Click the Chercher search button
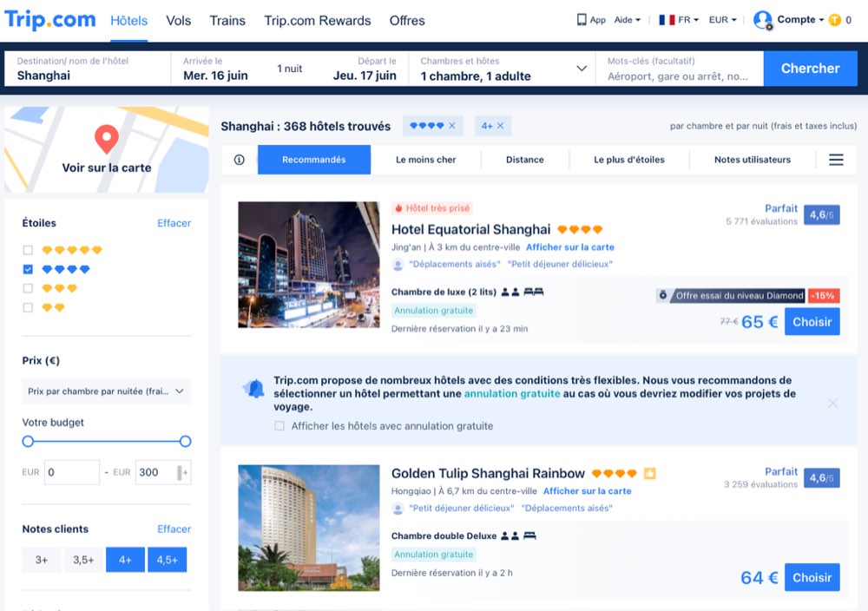 tap(811, 69)
